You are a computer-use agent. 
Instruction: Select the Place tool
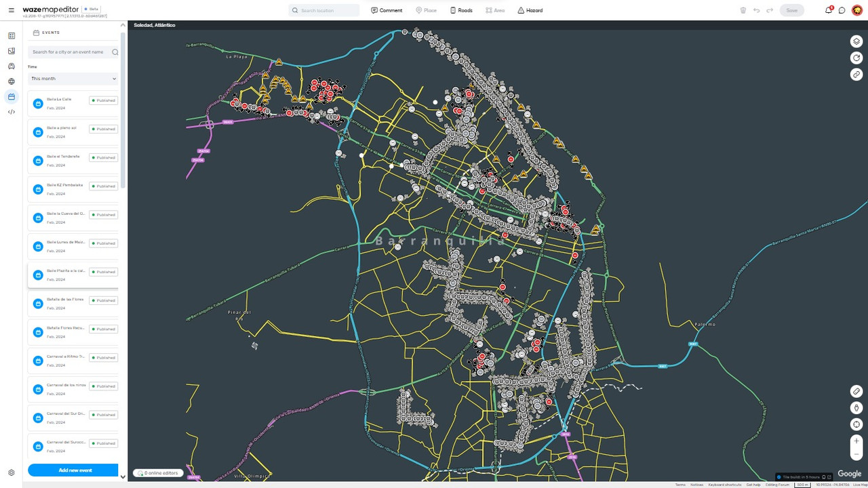click(x=426, y=10)
